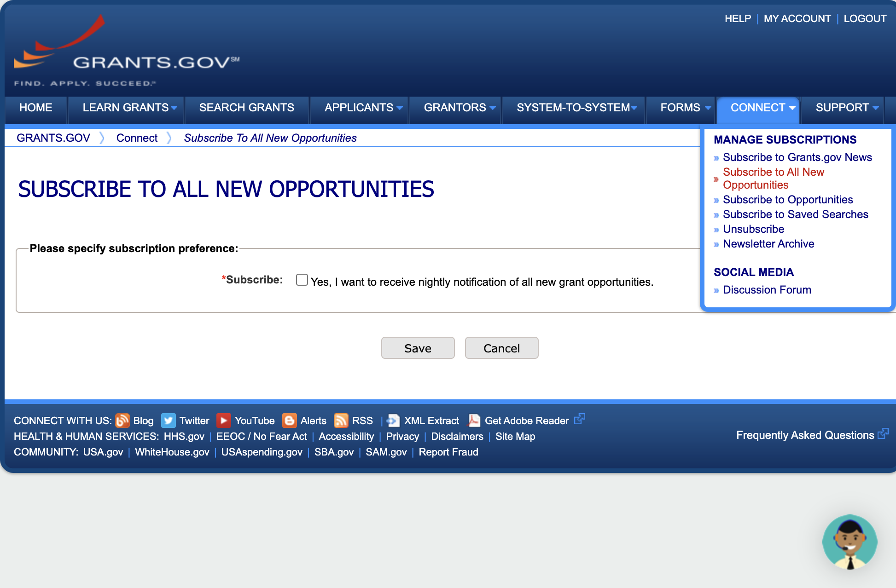Click the RSS text link

point(362,421)
